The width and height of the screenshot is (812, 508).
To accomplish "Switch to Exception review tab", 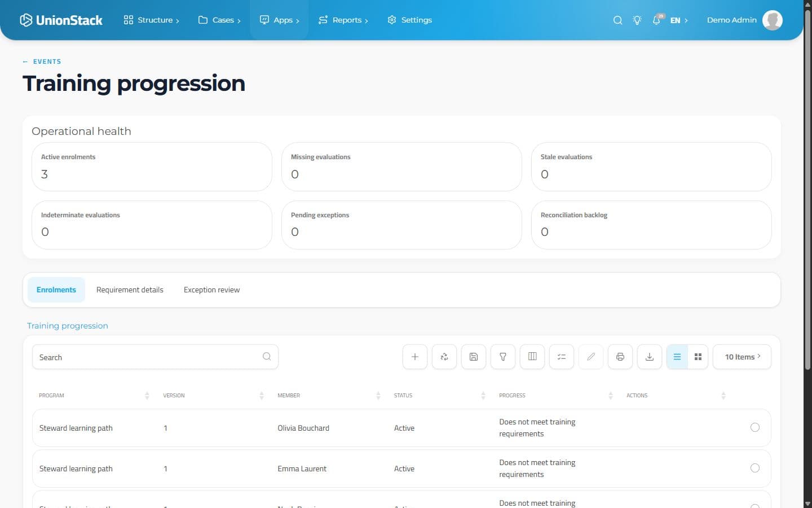I will [x=211, y=290].
